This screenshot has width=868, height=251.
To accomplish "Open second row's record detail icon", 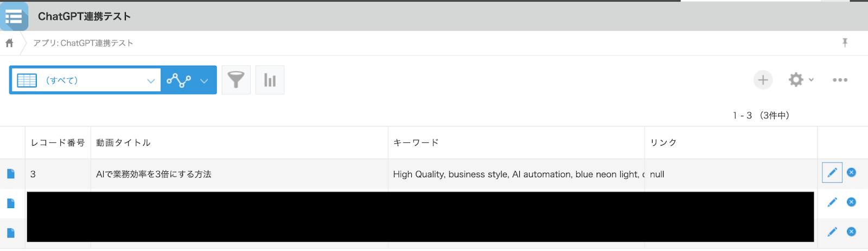I will (x=11, y=203).
